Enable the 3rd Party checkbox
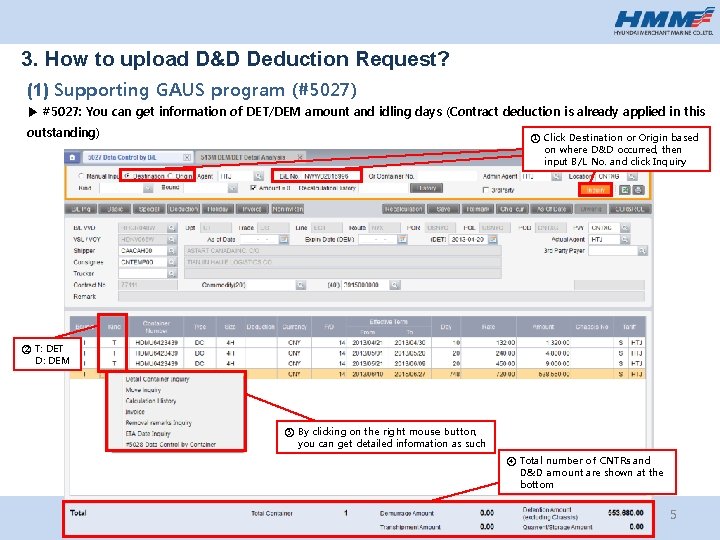The width and height of the screenshot is (720, 540). pyautogui.click(x=485, y=190)
